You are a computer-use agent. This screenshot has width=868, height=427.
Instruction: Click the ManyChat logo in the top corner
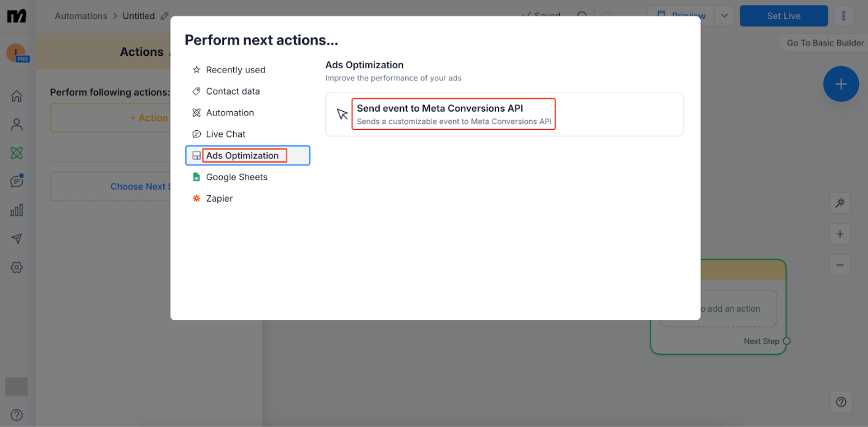17,15
